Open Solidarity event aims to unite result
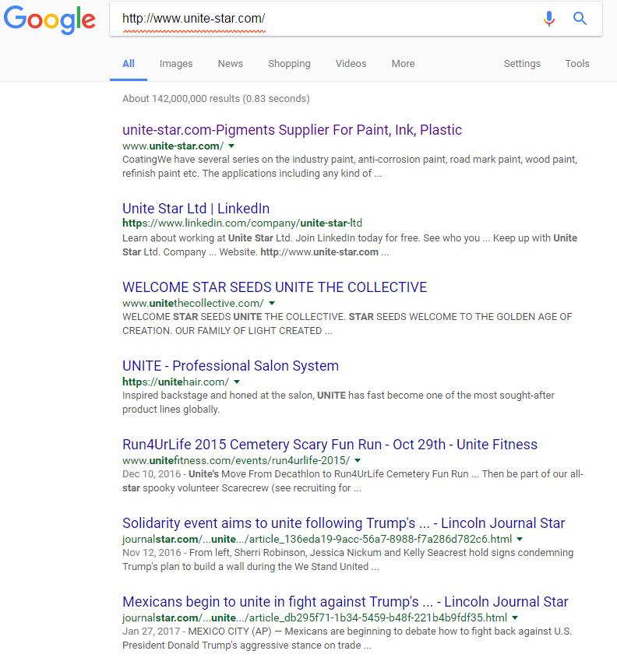 (344, 523)
